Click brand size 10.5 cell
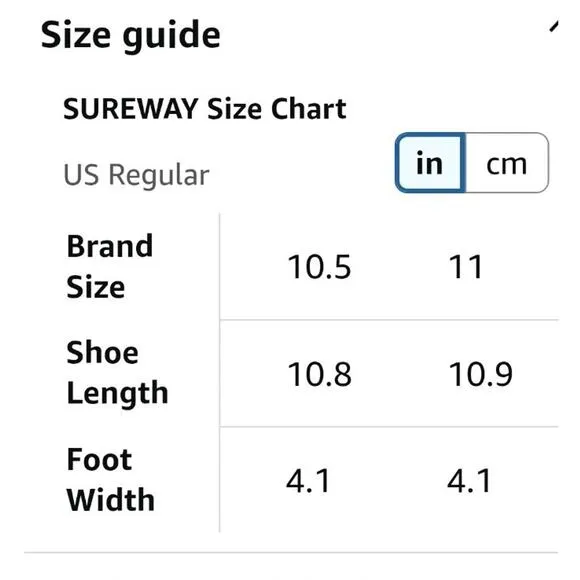 click(x=319, y=267)
